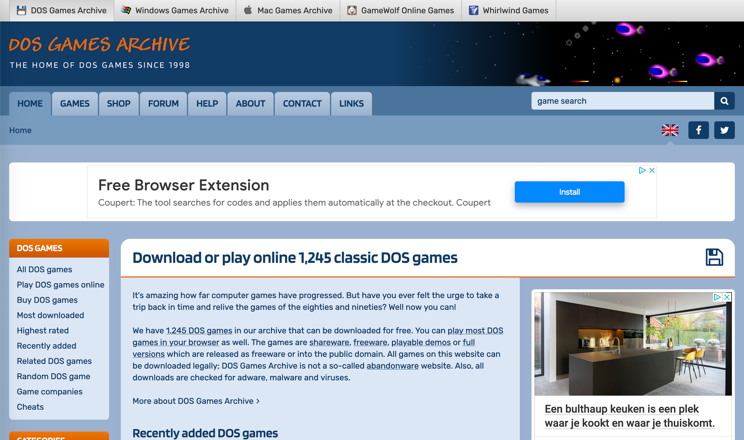Click the 'Een bulthaup keuken' ad headline
This screenshot has height=440, width=744.
click(629, 416)
